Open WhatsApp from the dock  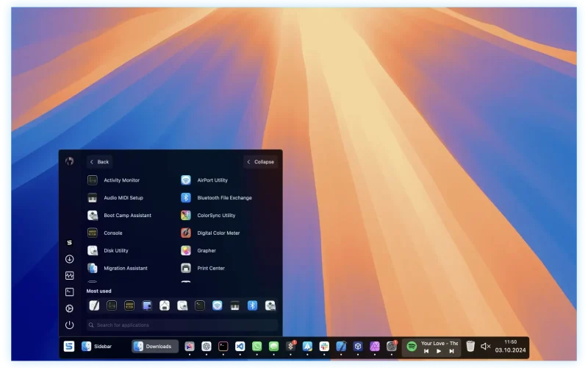pos(257,347)
